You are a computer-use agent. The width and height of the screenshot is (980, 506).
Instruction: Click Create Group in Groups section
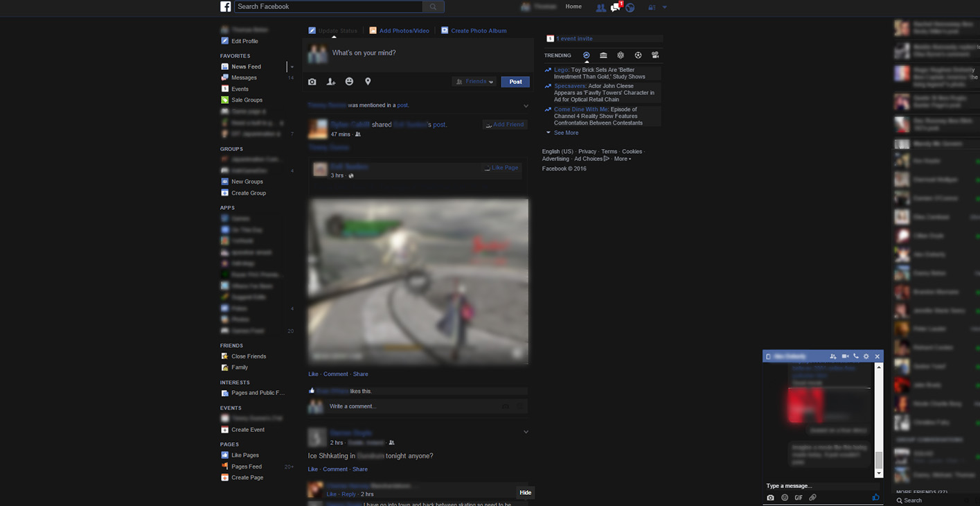coord(249,193)
